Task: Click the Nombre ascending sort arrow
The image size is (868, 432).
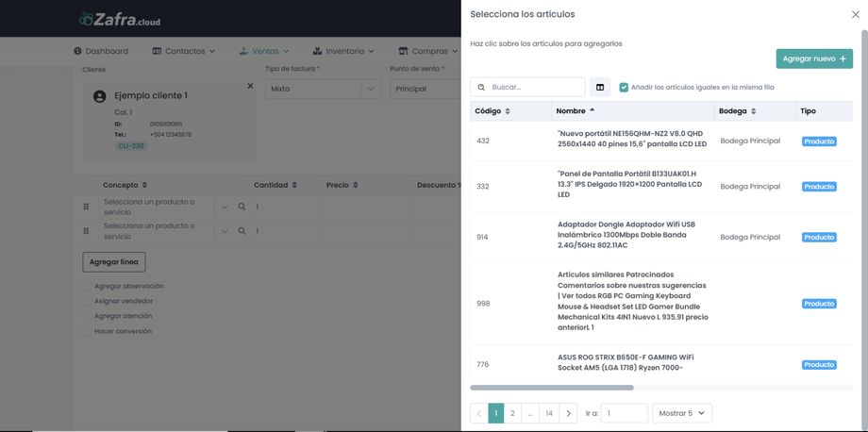Action: pyautogui.click(x=593, y=110)
